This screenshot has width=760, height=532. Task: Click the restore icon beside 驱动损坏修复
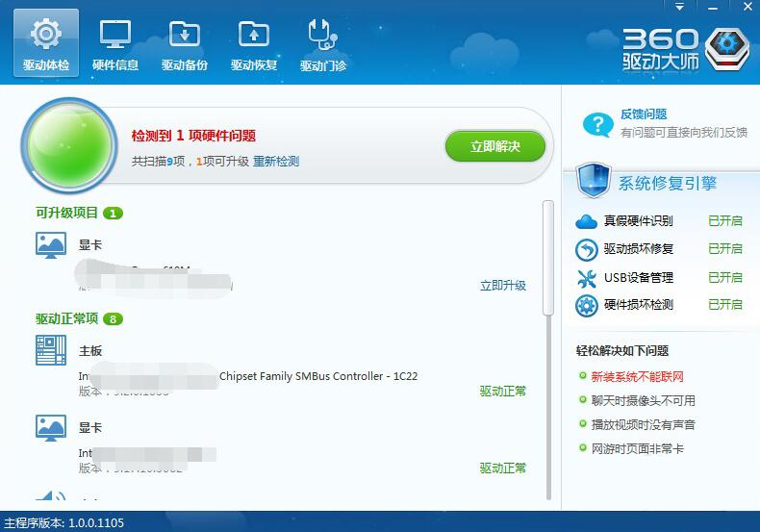[x=587, y=250]
